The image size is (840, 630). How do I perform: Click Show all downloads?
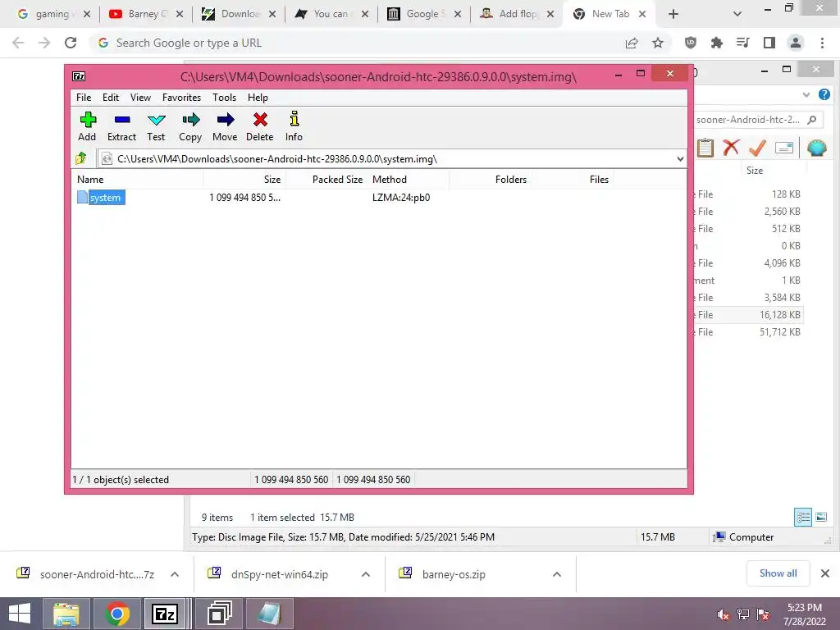click(778, 573)
